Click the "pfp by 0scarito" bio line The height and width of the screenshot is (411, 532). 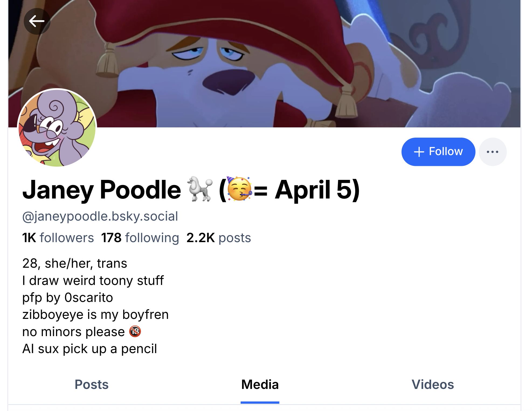[x=68, y=298]
